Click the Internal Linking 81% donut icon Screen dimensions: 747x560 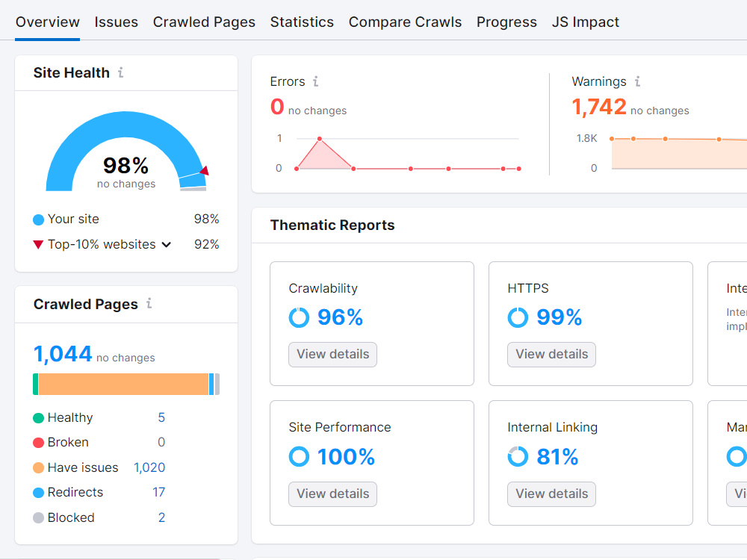(x=518, y=457)
